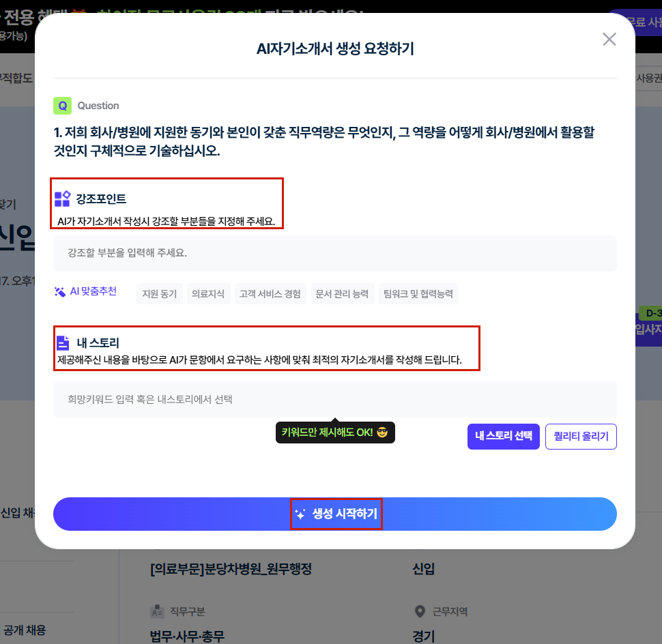Close the AI자기소개서 생성 요청하기 dialog
The height and width of the screenshot is (644, 662).
(609, 40)
